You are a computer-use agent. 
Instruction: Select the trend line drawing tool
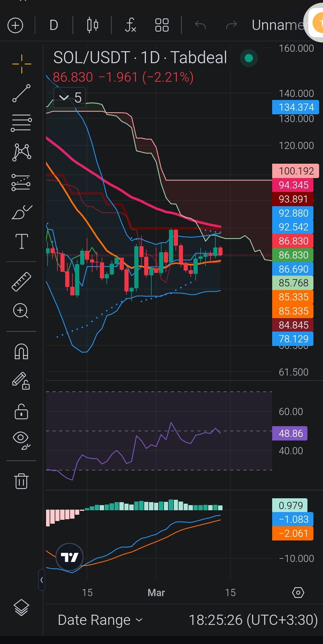tap(22, 93)
